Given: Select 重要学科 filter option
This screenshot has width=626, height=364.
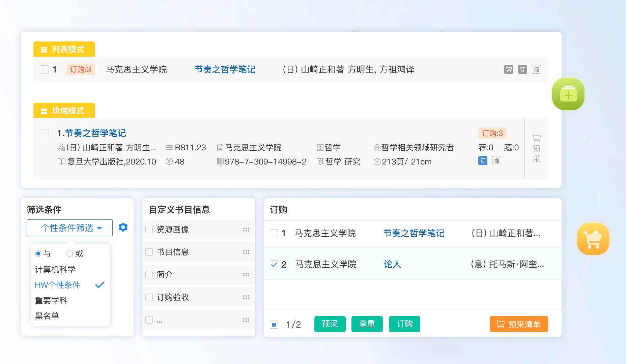Looking at the screenshot, I should (x=51, y=300).
